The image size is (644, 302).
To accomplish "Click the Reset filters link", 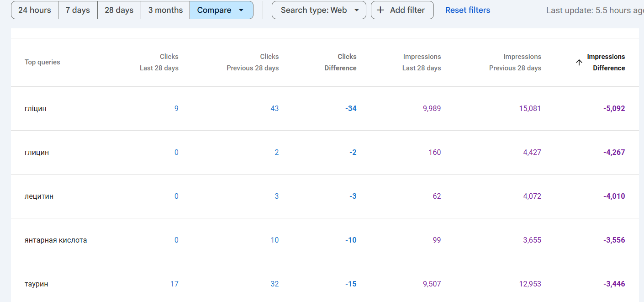I will click(468, 10).
